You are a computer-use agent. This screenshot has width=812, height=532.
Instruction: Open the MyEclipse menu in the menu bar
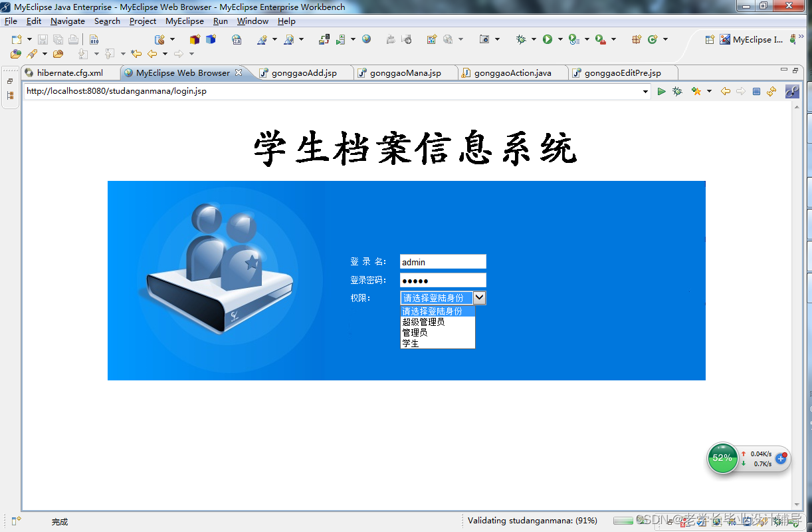(x=184, y=21)
